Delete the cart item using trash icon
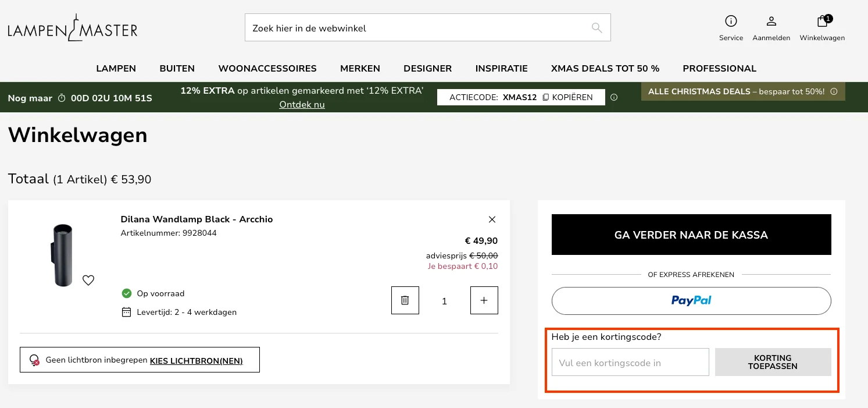The height and width of the screenshot is (408, 868). pos(405,300)
